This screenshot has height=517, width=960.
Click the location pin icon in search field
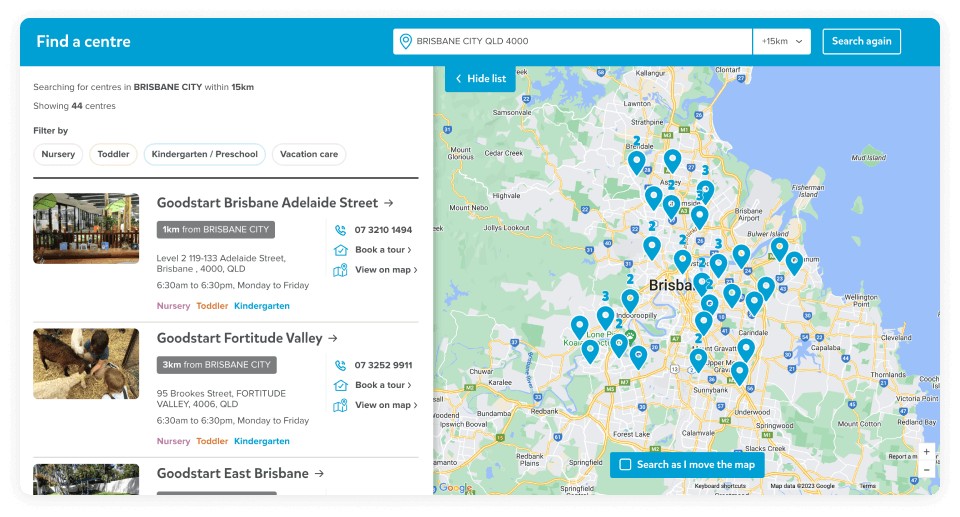405,42
